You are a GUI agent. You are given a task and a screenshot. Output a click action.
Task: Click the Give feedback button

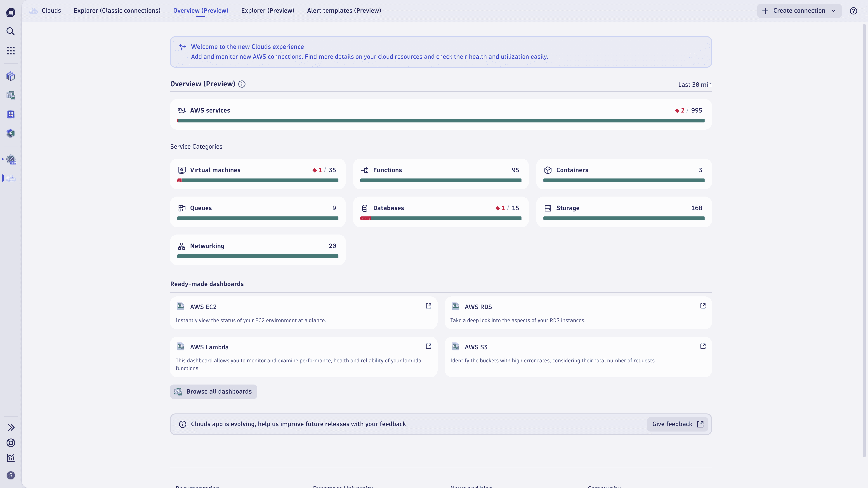(x=677, y=424)
